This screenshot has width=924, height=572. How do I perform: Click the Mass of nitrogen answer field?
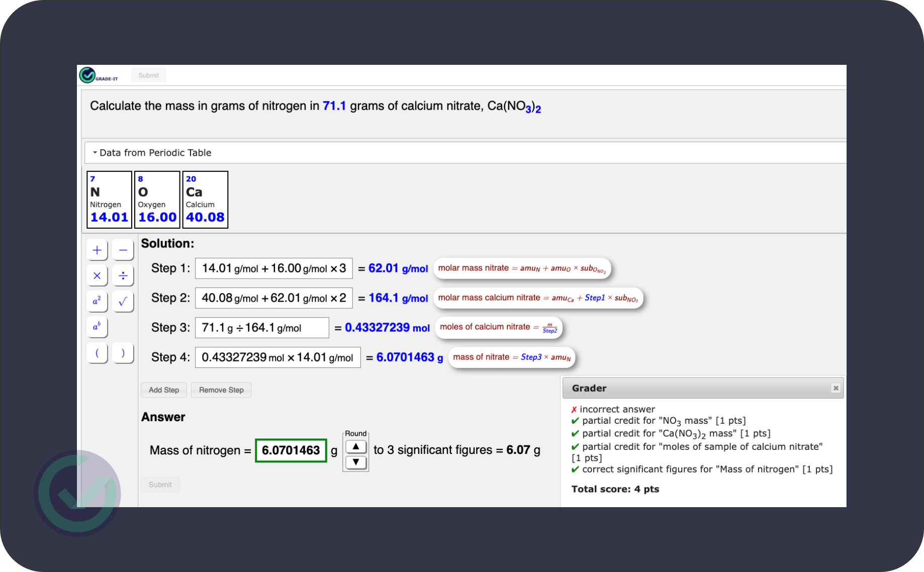(291, 450)
